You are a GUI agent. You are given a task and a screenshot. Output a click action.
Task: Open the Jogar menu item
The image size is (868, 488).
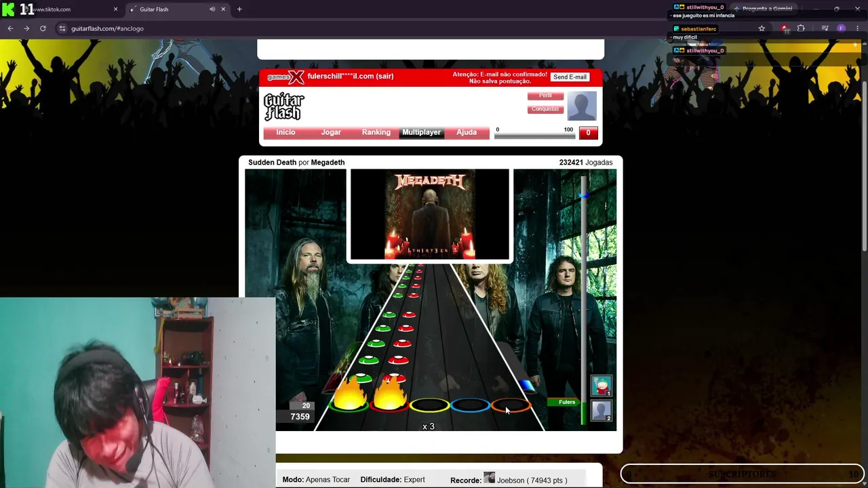[331, 132]
